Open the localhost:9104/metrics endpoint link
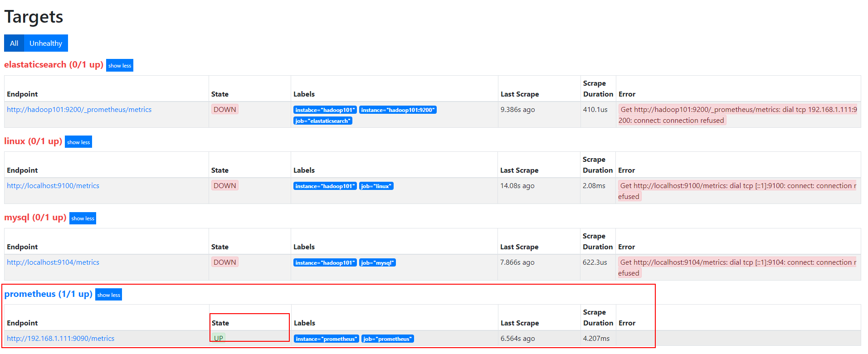Image resolution: width=868 pixels, height=354 pixels. (53, 262)
